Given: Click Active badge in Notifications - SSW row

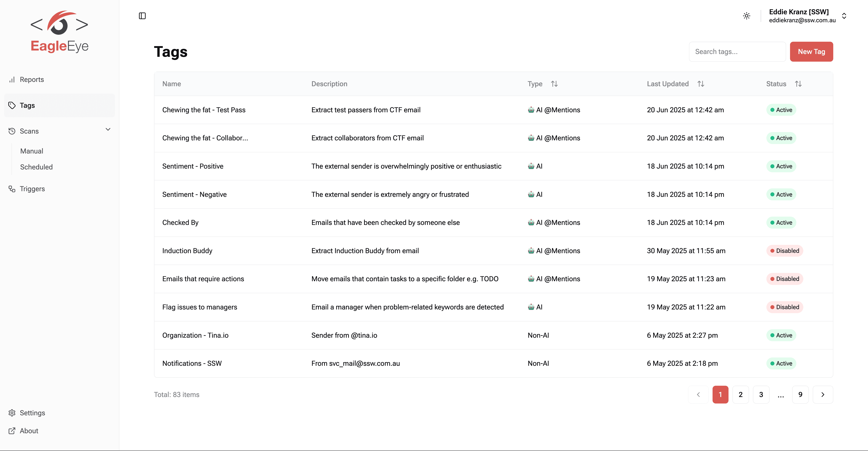Looking at the screenshot, I should point(781,363).
